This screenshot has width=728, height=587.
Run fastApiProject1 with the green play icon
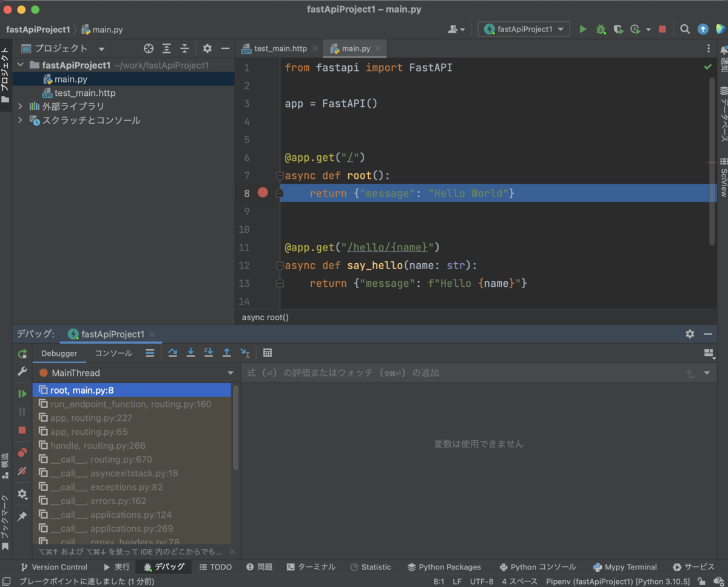click(x=583, y=29)
